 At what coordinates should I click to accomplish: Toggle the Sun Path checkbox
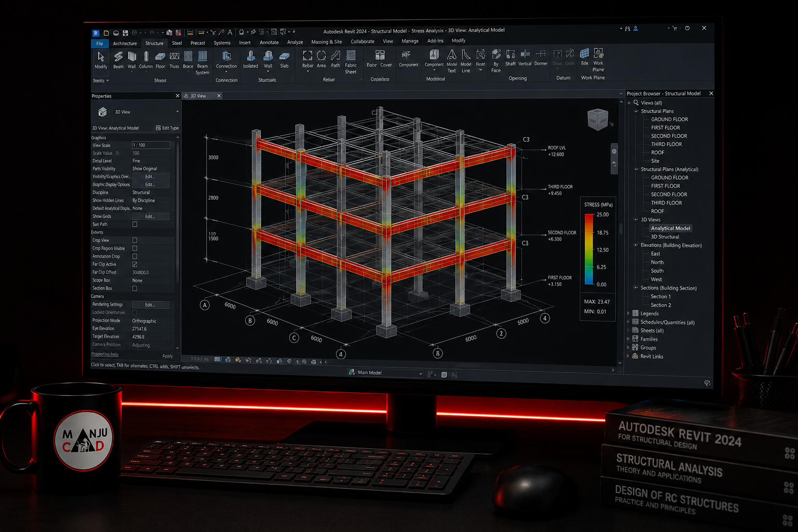point(135,224)
